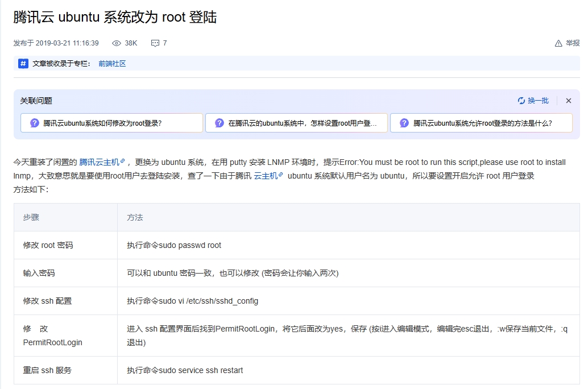This screenshot has height=389, width=588.
Task: Click the comment count 7
Action: (164, 43)
